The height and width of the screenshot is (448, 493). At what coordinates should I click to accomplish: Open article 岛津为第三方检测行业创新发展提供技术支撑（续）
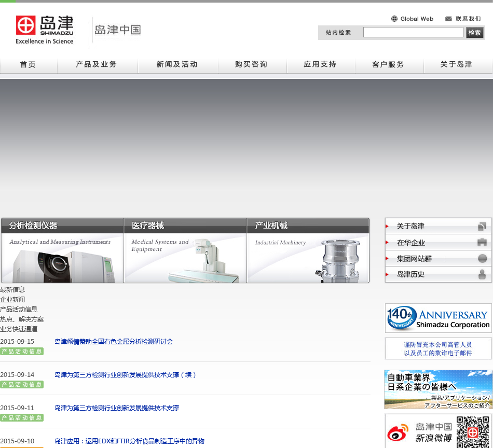pyautogui.click(x=126, y=375)
